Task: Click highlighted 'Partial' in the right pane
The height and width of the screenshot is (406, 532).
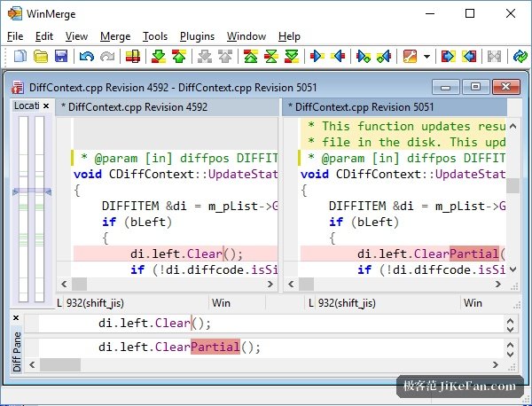Action: click(x=474, y=254)
